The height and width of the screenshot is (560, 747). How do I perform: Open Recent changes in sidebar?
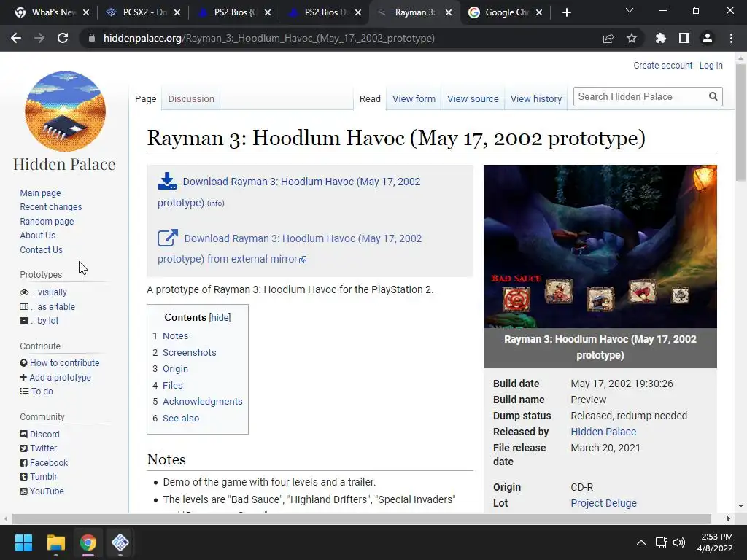click(51, 207)
